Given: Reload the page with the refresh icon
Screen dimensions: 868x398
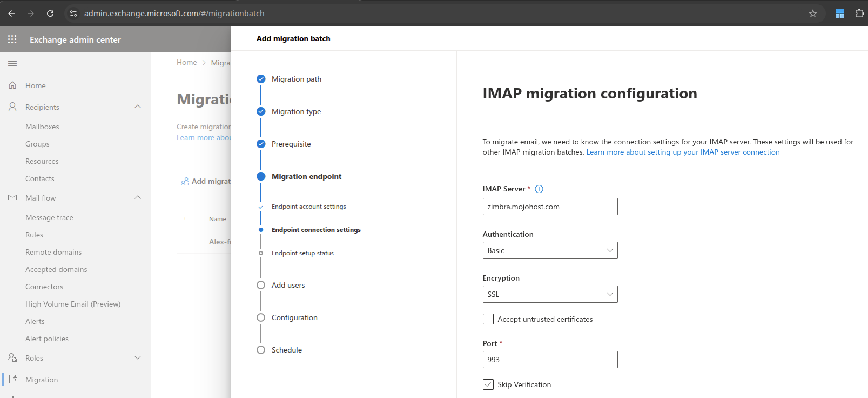Looking at the screenshot, I should tap(50, 14).
